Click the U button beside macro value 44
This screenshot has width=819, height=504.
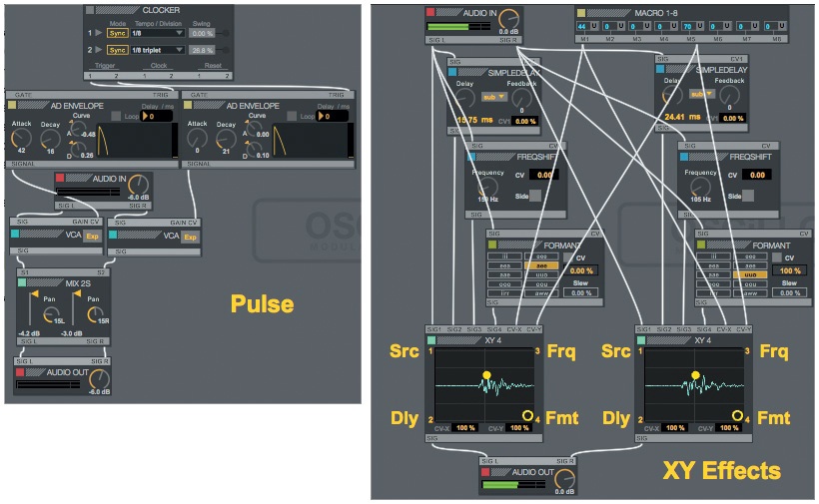(x=594, y=26)
